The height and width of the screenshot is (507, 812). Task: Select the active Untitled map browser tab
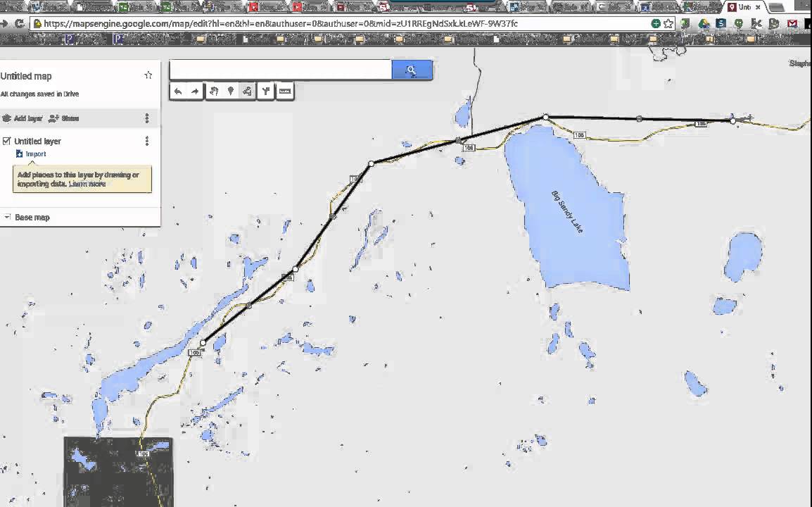tap(744, 7)
